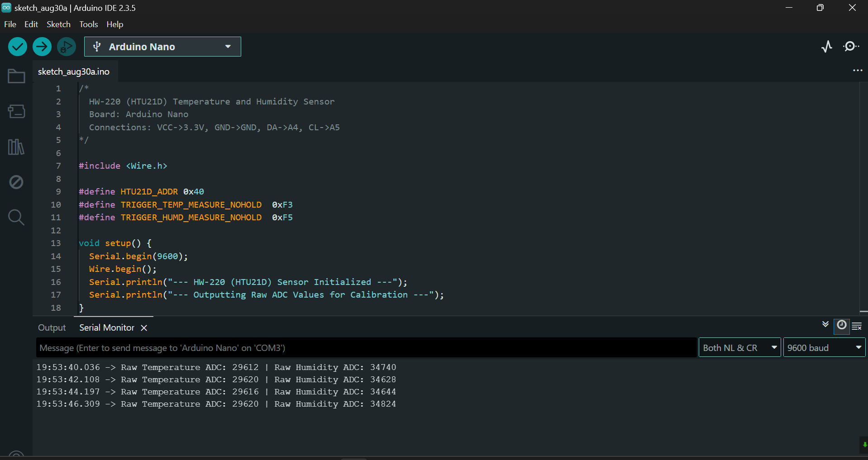Viewport: 868px width, 460px height.
Task: Click the TRIGGER_TEMP_MEASURE_NOHOLD define line
Action: (x=186, y=205)
